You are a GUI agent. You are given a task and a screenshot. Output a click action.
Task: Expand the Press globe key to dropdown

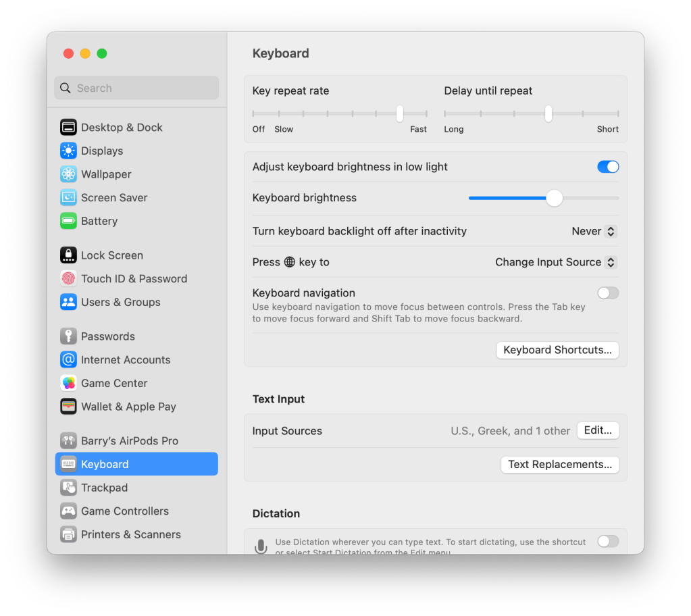555,262
